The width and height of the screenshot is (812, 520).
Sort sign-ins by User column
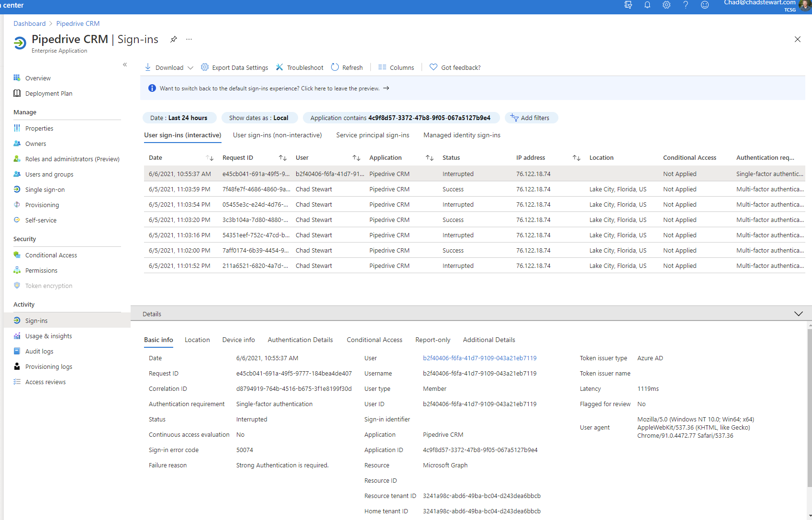pyautogui.click(x=356, y=158)
